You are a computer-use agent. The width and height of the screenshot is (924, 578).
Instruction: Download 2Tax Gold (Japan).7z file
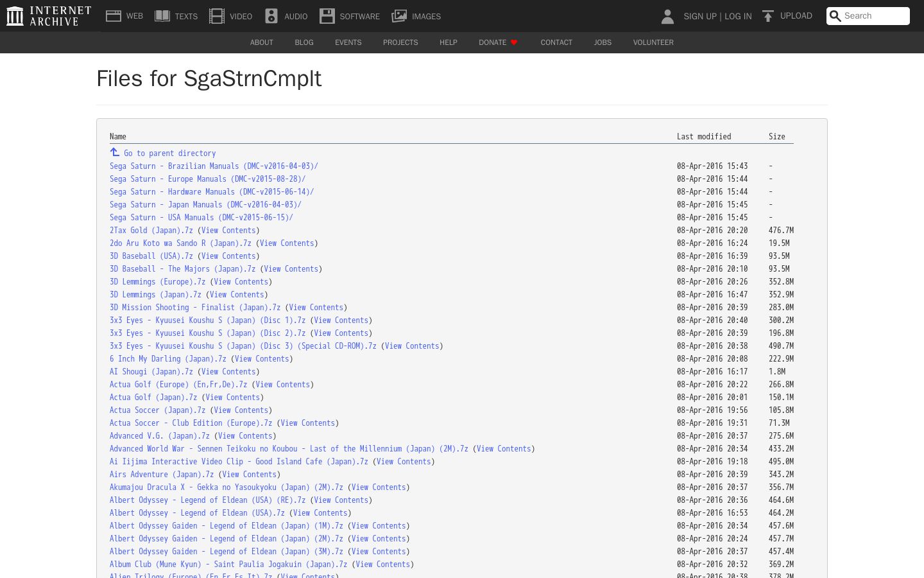click(x=151, y=231)
